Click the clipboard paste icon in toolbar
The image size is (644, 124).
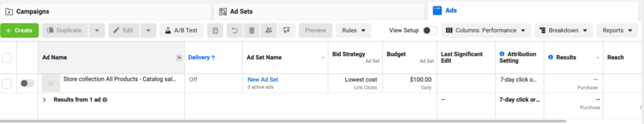coord(215,30)
